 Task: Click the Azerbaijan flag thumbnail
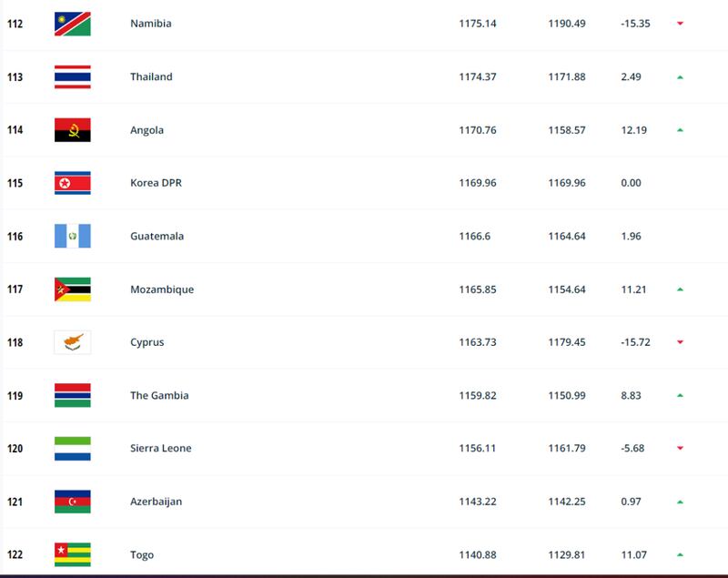coord(73,502)
